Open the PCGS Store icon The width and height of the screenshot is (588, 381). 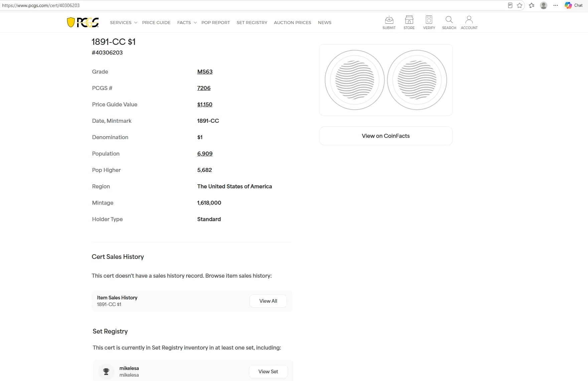point(409,22)
